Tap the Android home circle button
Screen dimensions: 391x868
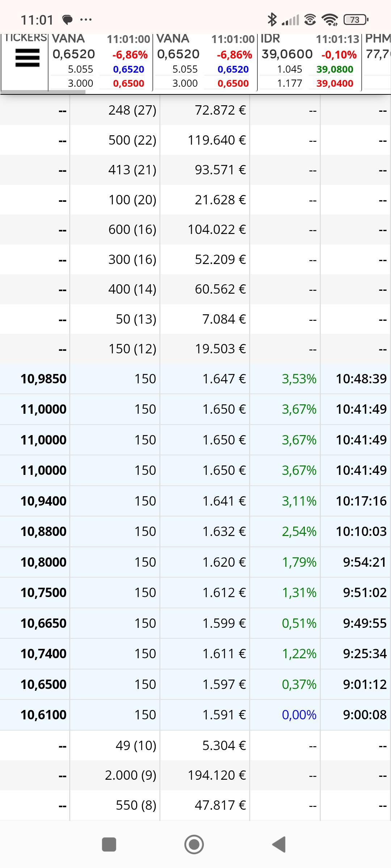pyautogui.click(x=194, y=844)
